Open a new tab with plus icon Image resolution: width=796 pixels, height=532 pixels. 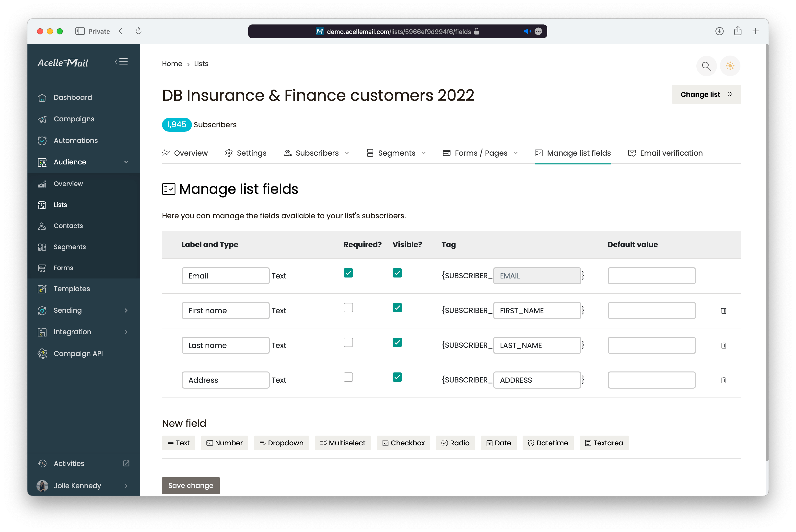(x=756, y=31)
